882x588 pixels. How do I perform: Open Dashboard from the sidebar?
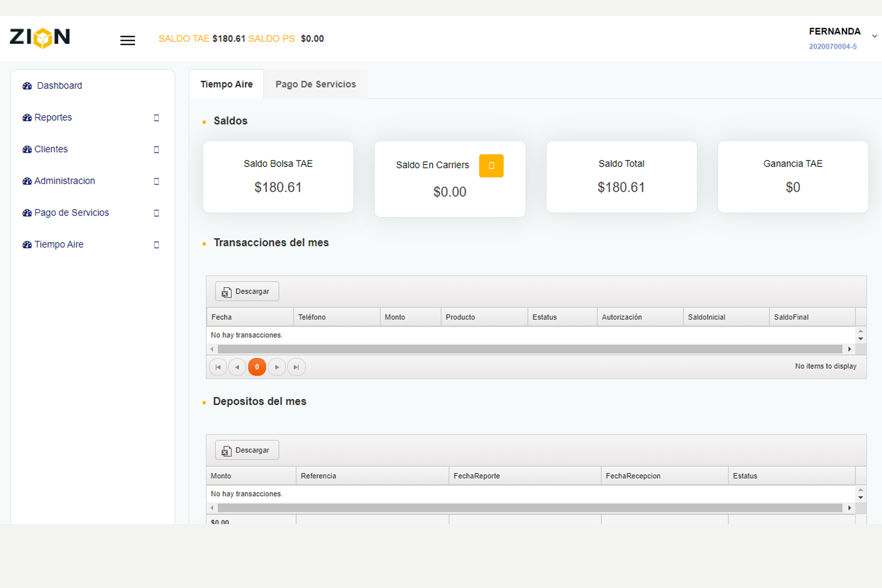pyautogui.click(x=59, y=86)
